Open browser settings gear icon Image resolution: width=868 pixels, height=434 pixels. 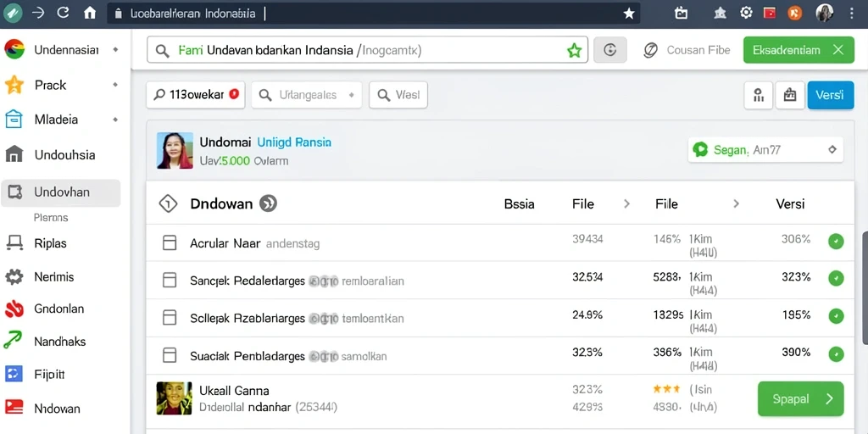[746, 14]
